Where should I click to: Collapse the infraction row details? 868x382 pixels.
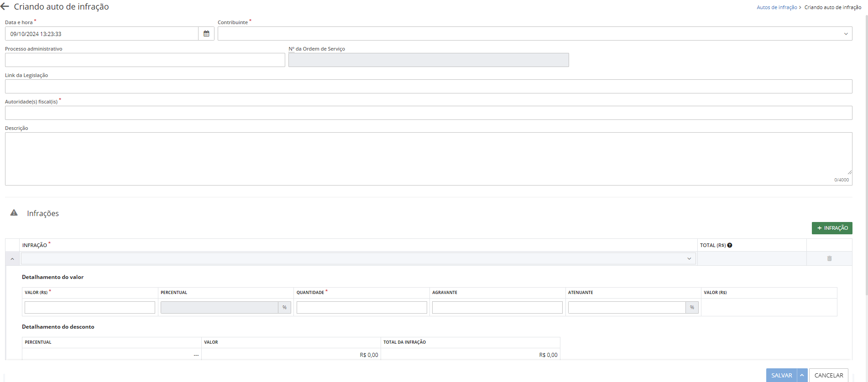click(12, 259)
